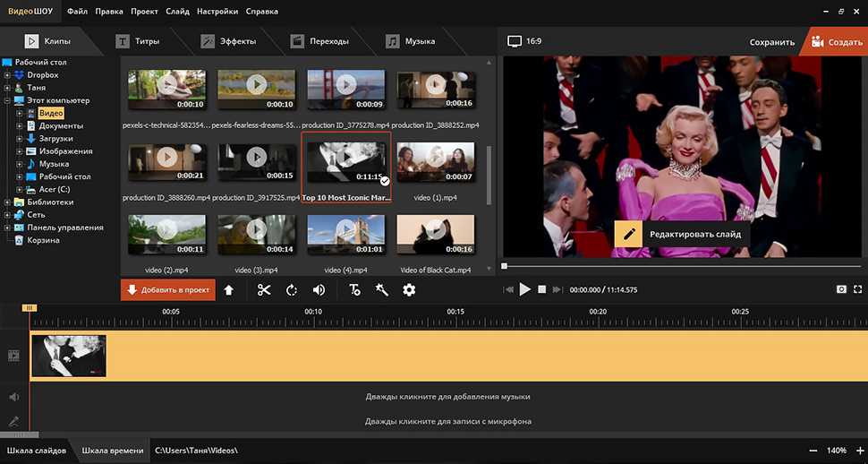
Task: Switch to the Шкала времени view
Action: point(111,450)
